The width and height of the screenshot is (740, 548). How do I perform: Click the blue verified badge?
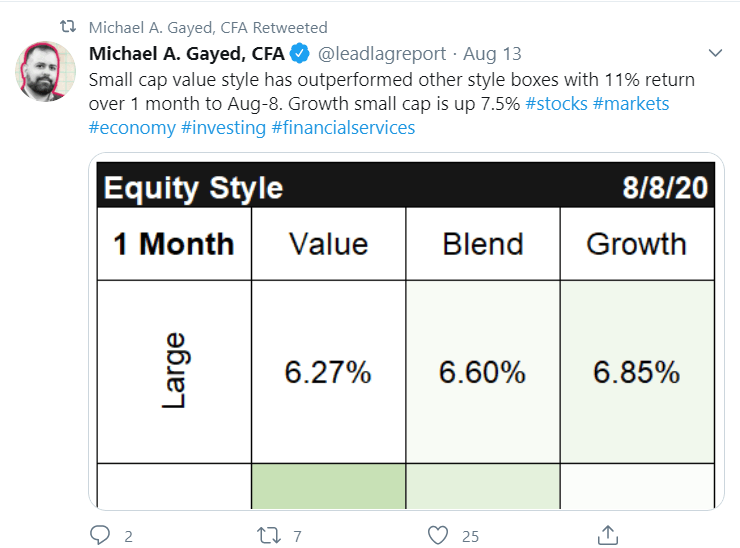pyautogui.click(x=299, y=53)
